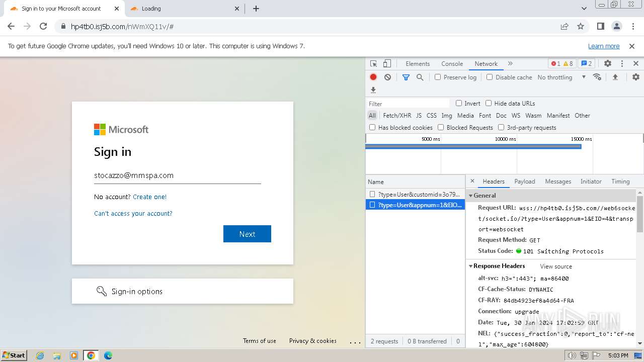View site information lock icon
The height and width of the screenshot is (362, 644).
point(62,26)
